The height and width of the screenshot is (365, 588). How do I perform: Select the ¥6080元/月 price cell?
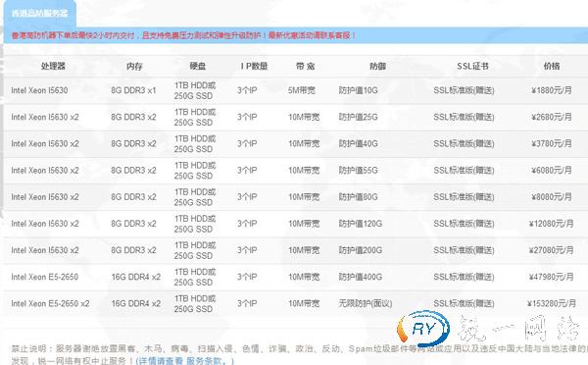[552, 170]
